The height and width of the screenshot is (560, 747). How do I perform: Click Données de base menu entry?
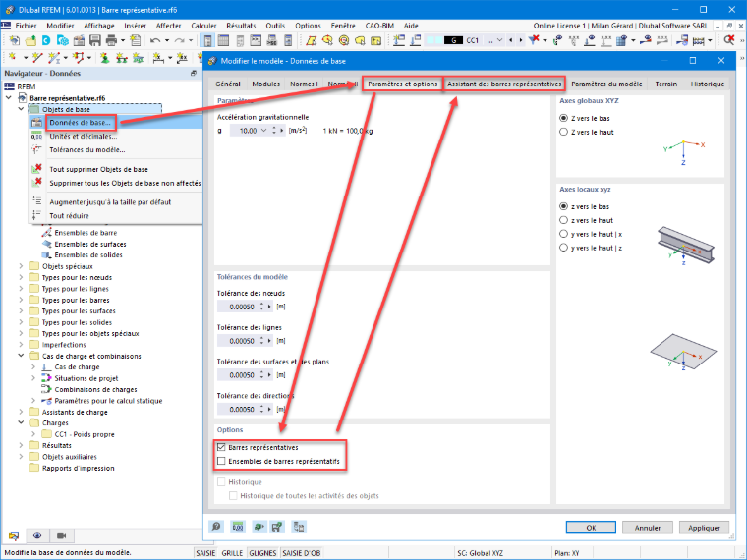click(x=80, y=123)
